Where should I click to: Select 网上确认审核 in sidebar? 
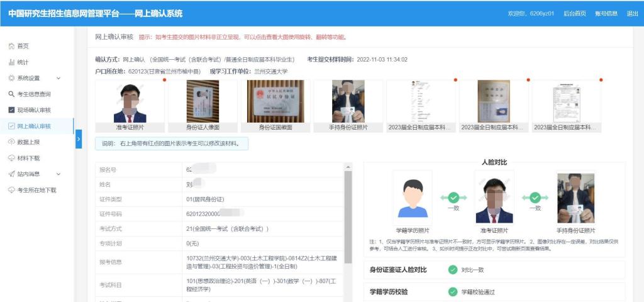tap(34, 126)
